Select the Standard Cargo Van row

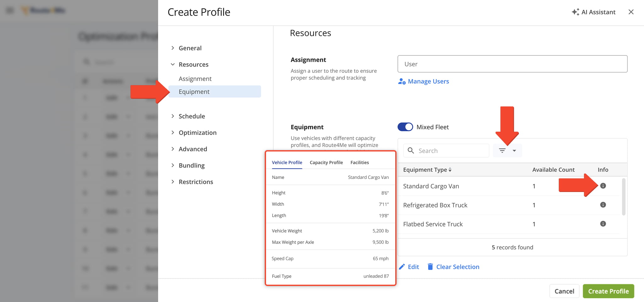[x=509, y=186]
